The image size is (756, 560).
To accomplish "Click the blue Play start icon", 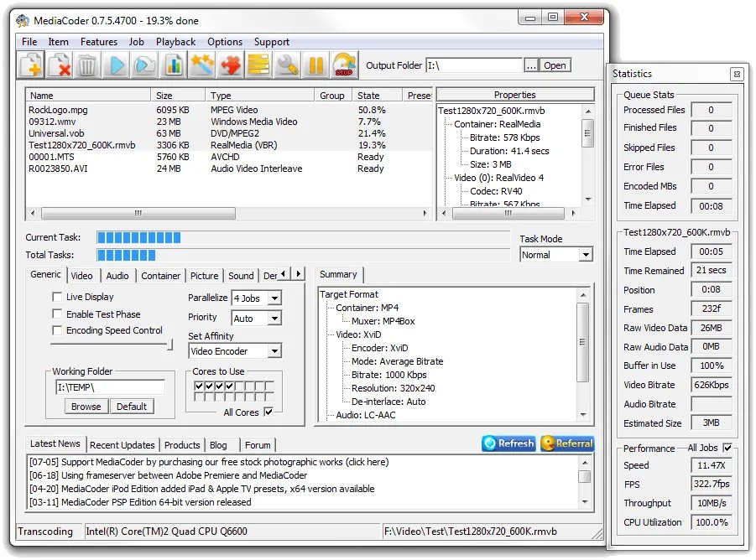I will (x=117, y=65).
